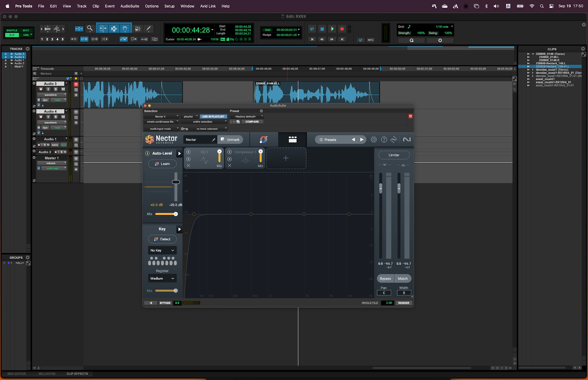Open the 1/16 note grid dropdown

tap(444, 27)
